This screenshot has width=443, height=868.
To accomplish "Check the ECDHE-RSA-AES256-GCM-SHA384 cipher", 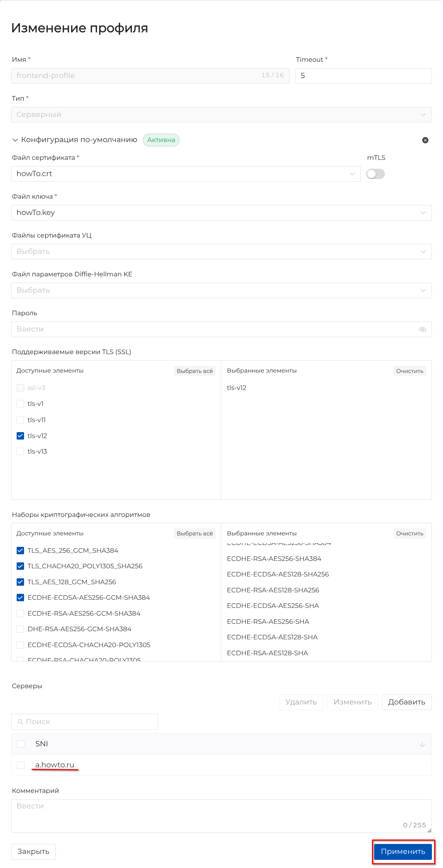I will point(20,613).
